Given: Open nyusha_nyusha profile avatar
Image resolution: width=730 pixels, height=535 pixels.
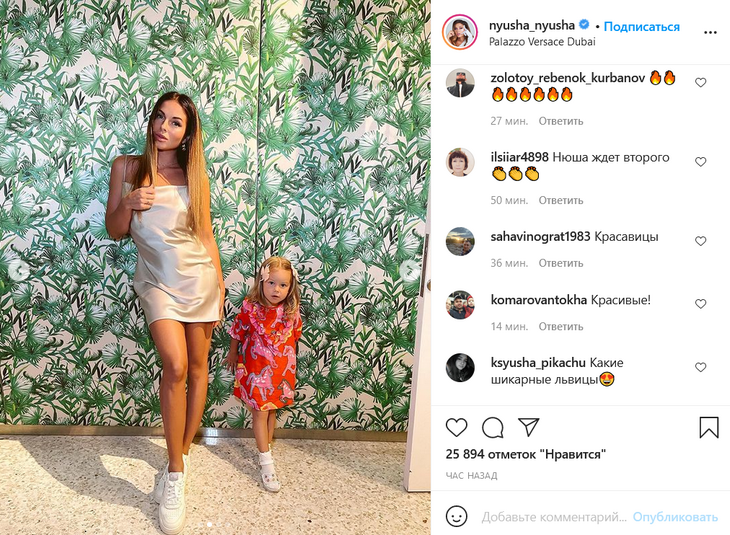Looking at the screenshot, I should (460, 32).
